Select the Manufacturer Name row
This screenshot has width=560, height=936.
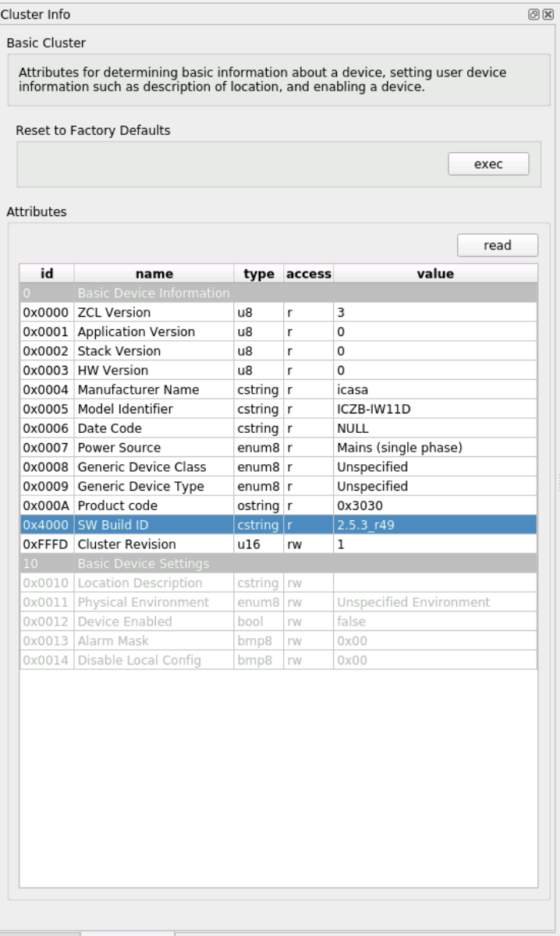click(x=278, y=389)
